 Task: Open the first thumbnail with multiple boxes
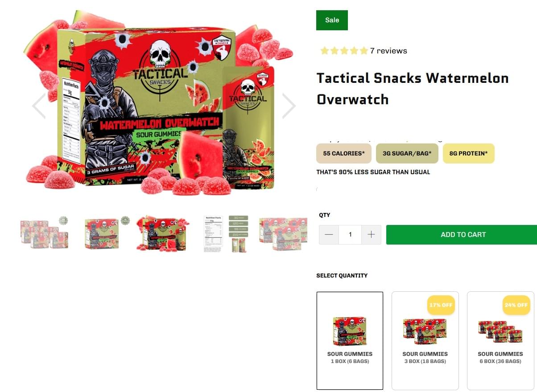pyautogui.click(x=45, y=234)
